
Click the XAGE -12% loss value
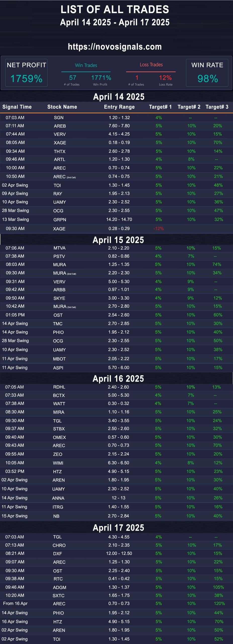pyautogui.click(x=159, y=229)
